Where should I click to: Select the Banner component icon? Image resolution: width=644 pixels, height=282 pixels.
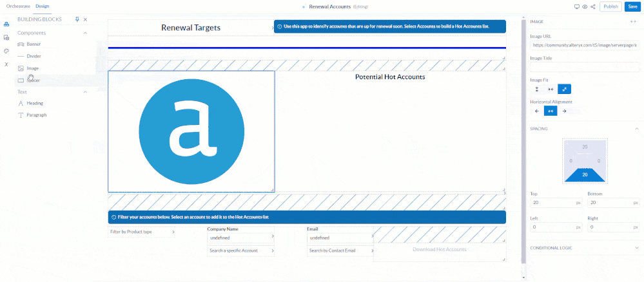(x=21, y=44)
